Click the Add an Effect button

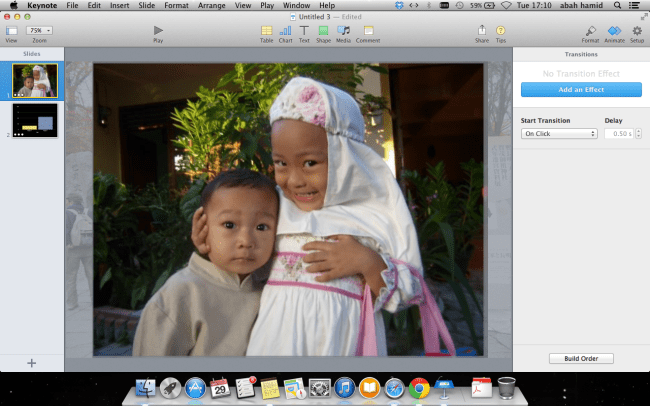[581, 90]
